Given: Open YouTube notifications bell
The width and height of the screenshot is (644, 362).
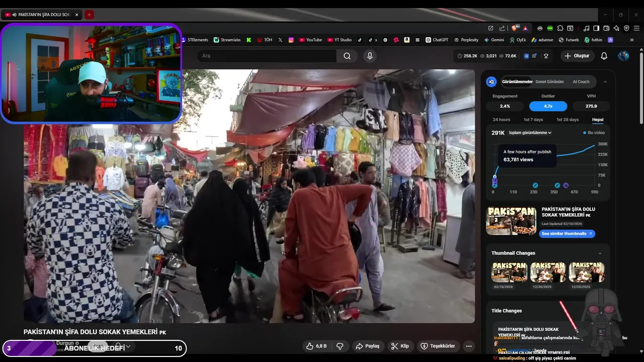Looking at the screenshot, I should pyautogui.click(x=604, y=56).
